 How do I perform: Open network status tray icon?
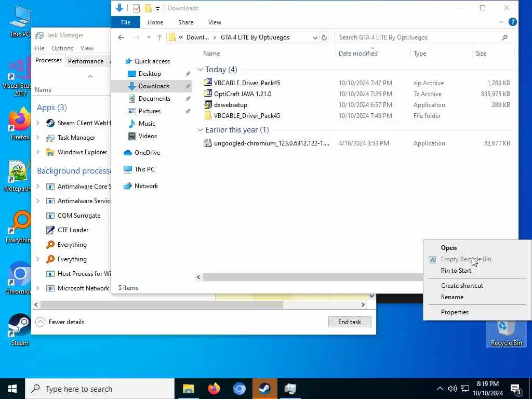point(465,389)
